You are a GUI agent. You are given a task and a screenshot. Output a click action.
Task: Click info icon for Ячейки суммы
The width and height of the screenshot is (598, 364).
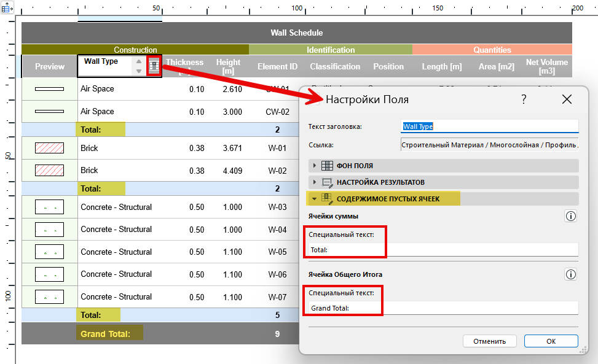570,216
